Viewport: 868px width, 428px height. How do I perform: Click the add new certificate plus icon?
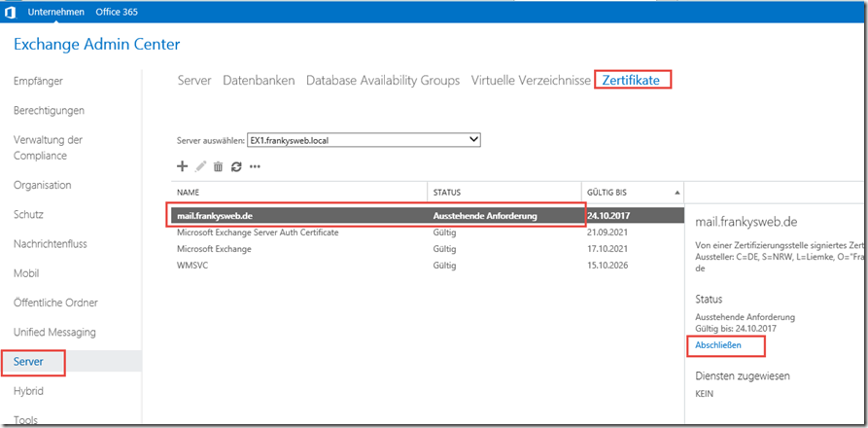click(183, 166)
